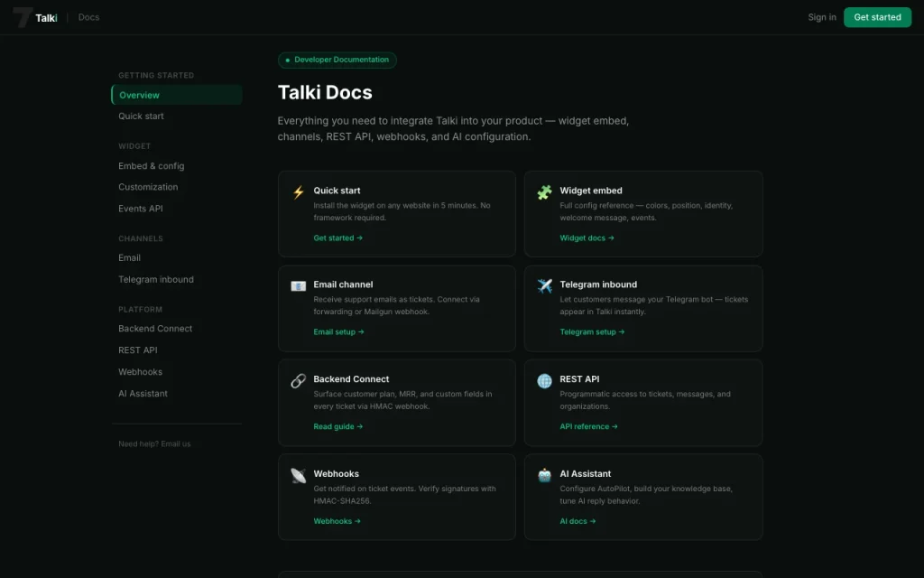The width and height of the screenshot is (924, 578).
Task: Open the 'Email setup →' link
Action: [x=339, y=332]
